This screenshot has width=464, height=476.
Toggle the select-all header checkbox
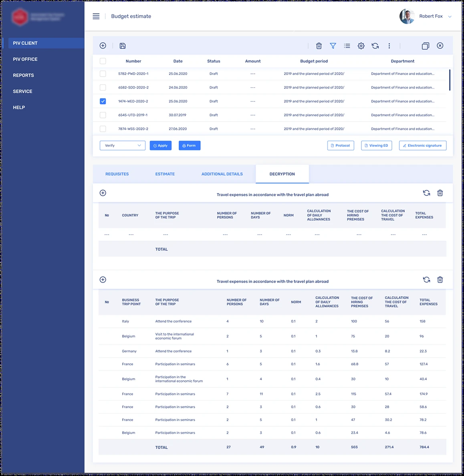click(103, 61)
